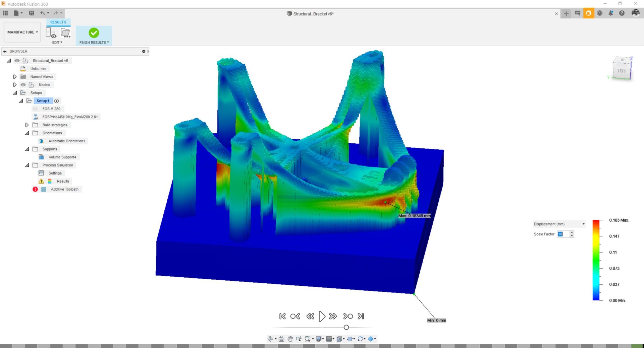644x348 pixels.
Task: Open Display Settings monitor icon
Action: 319,339
